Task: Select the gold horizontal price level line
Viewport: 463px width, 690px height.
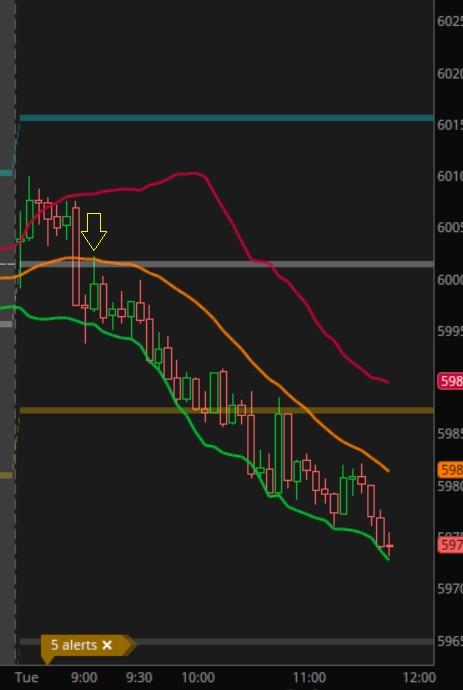Action: click(x=227, y=411)
